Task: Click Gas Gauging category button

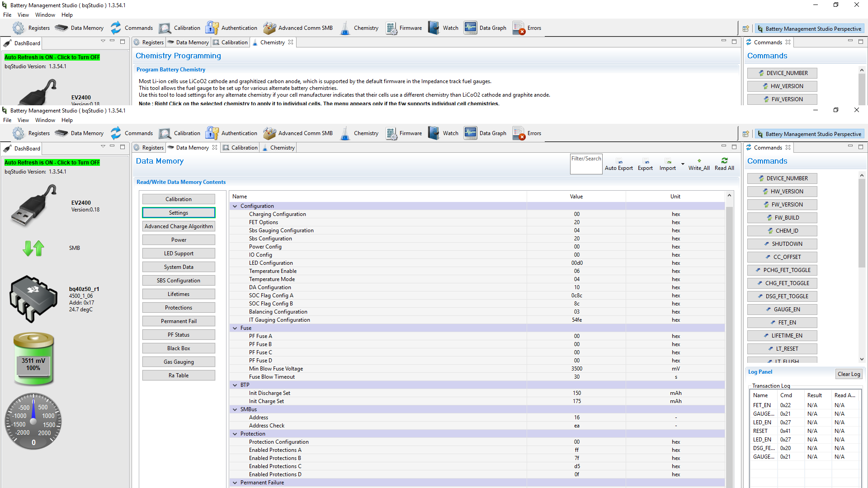Action: coord(179,362)
